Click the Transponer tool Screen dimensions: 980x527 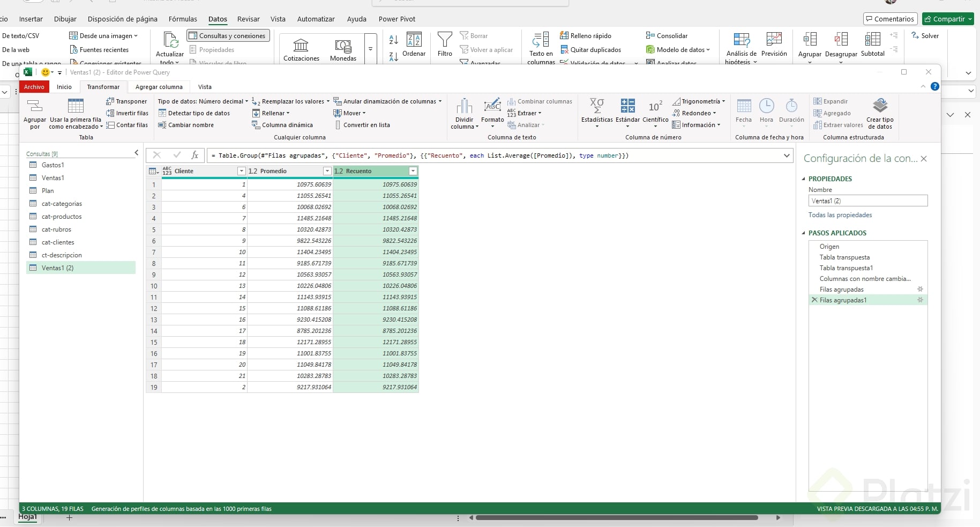(126, 101)
